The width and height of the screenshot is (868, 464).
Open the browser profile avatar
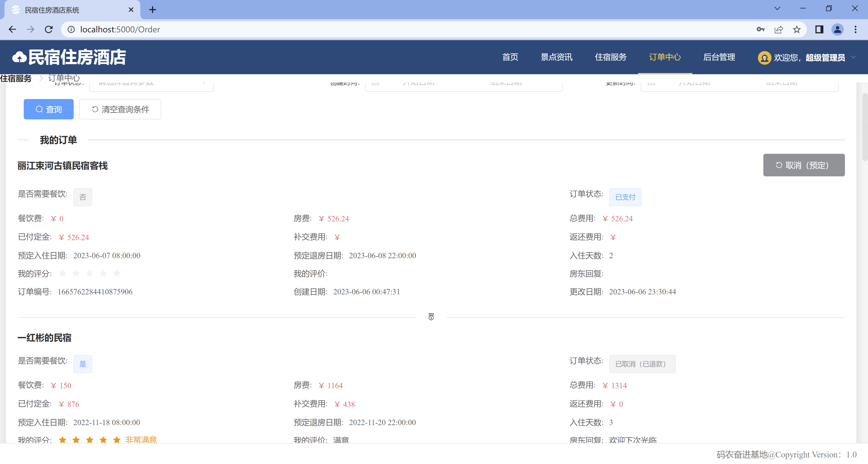[x=837, y=29]
